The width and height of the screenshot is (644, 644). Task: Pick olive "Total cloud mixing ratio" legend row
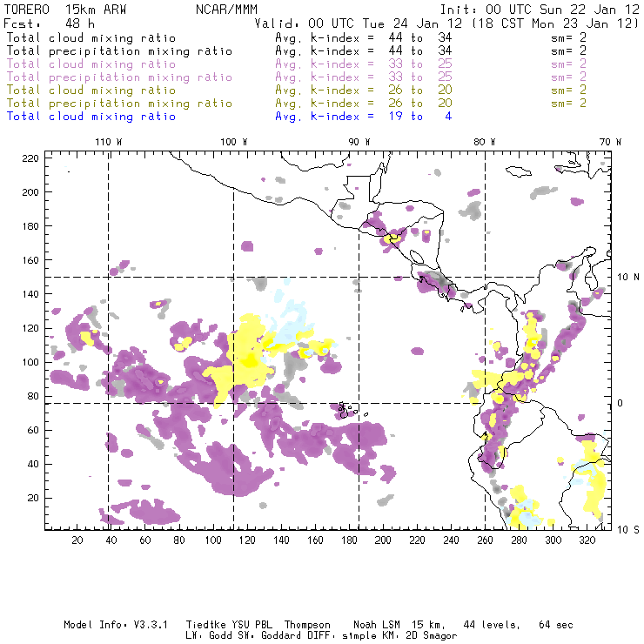point(297,90)
